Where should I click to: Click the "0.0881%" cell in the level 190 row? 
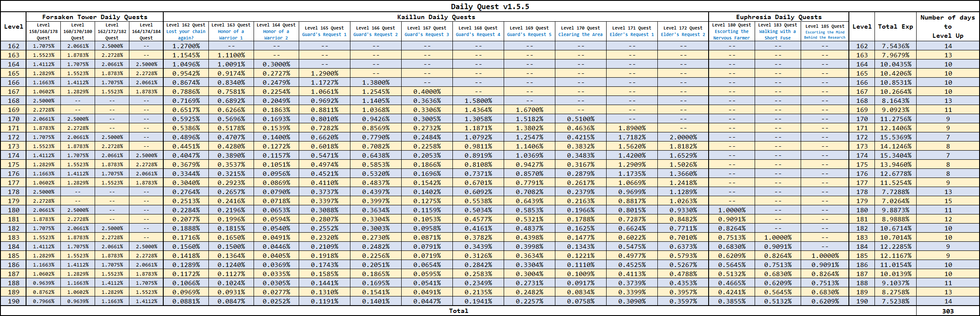(186, 301)
